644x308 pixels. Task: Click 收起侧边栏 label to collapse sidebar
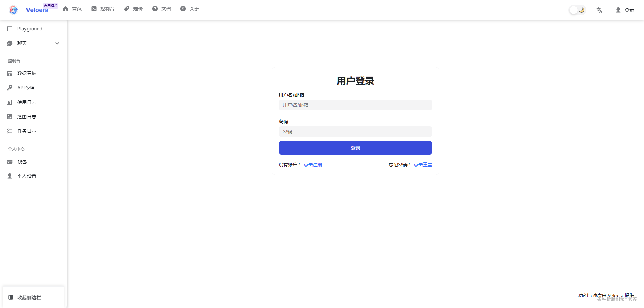[29, 297]
